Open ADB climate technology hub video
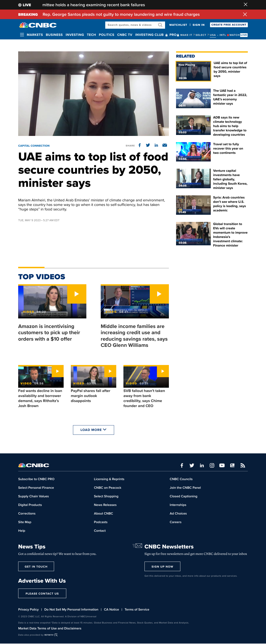 [193, 125]
